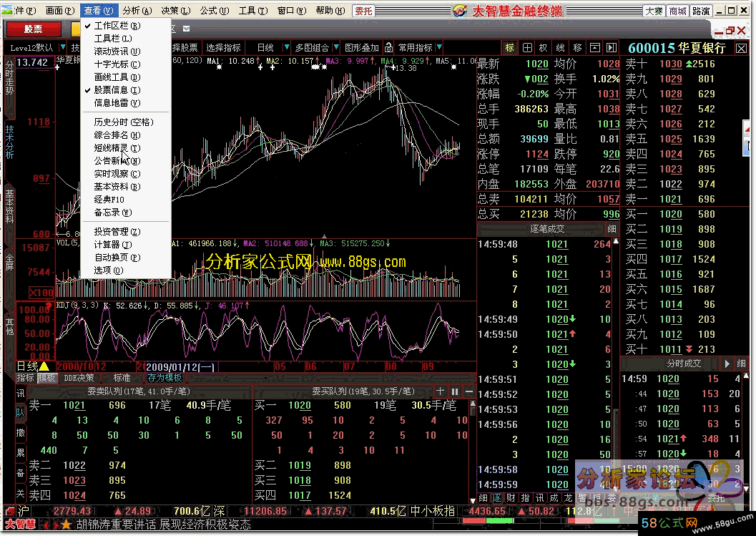
Task: Click the lock icon beside 图形叠加
Action: (x=388, y=48)
